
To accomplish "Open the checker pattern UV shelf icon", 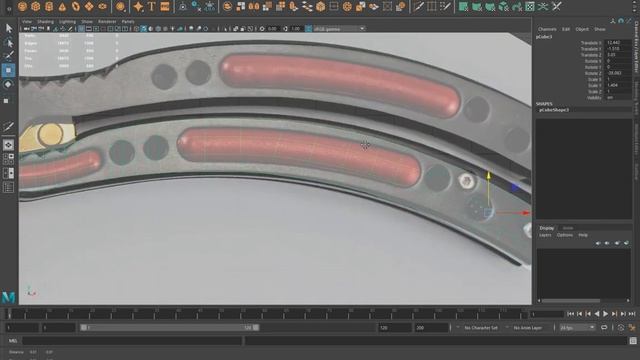I will coord(530,6).
